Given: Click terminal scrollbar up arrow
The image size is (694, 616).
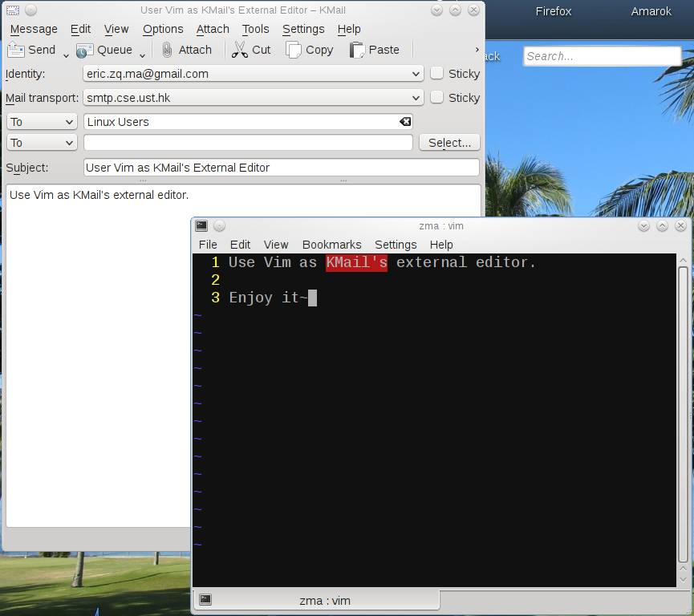Looking at the screenshot, I should pyautogui.click(x=683, y=260).
